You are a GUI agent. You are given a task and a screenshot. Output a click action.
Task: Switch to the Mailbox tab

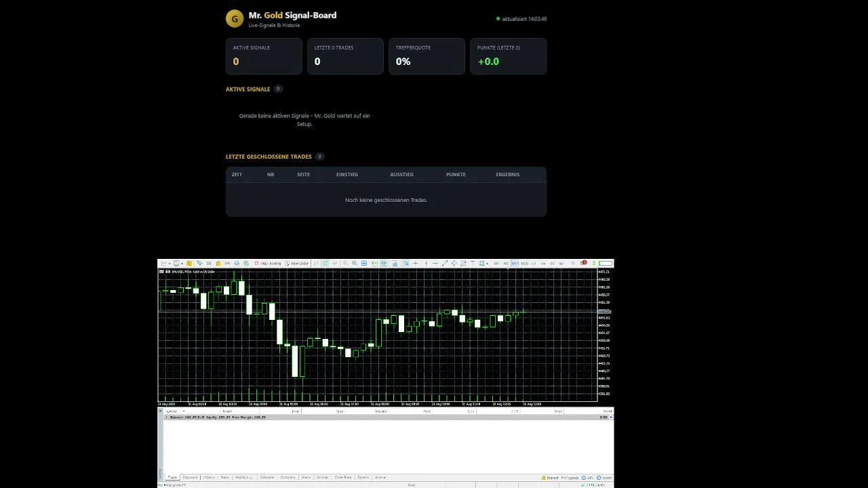tap(243, 477)
